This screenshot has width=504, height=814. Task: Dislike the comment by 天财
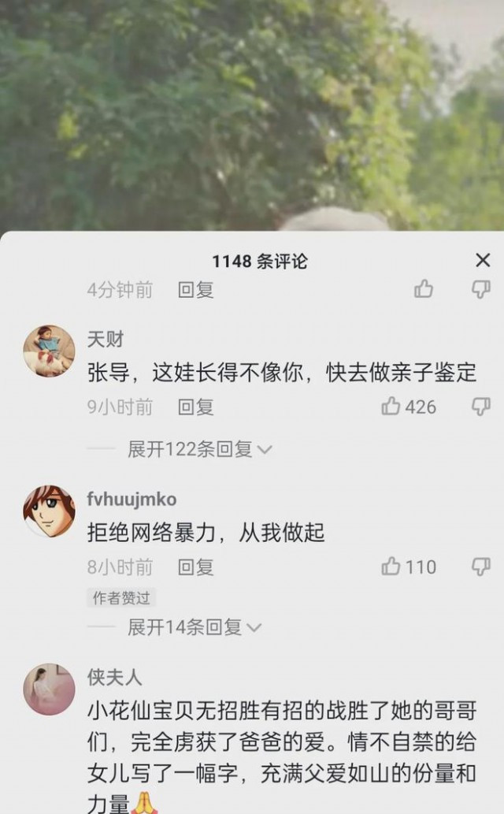(480, 407)
